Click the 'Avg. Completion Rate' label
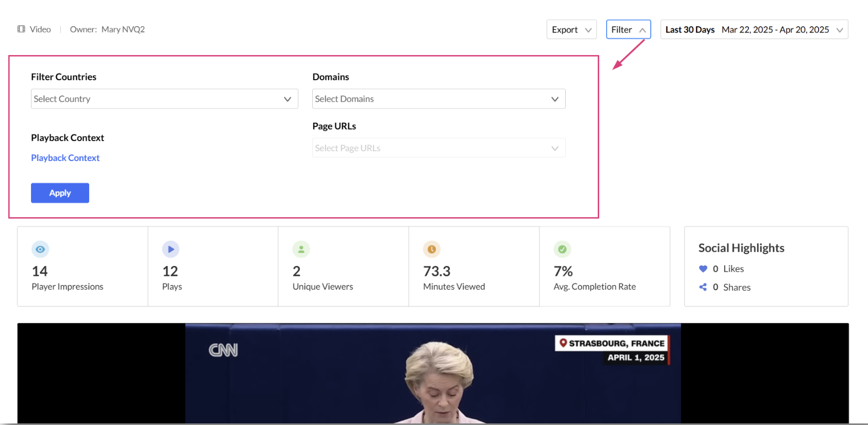 pyautogui.click(x=595, y=286)
